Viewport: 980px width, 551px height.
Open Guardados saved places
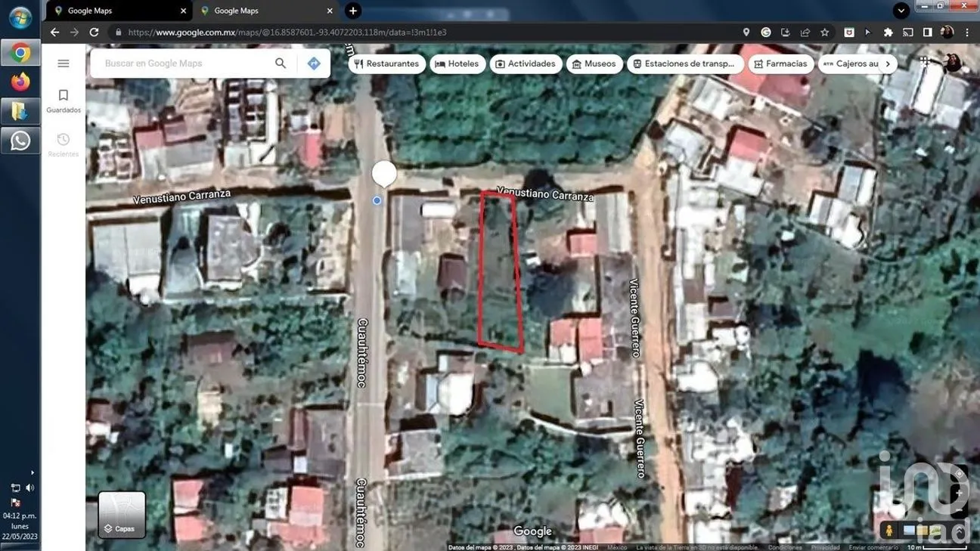(64, 101)
